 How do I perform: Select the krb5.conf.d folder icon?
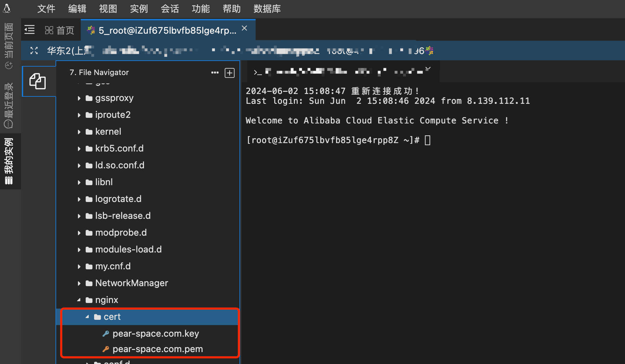[89, 149]
